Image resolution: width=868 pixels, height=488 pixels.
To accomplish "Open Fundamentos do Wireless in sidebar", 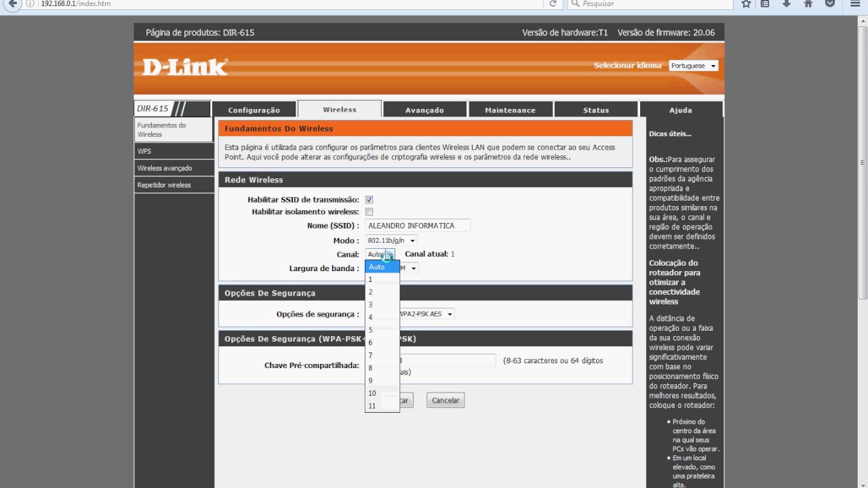I will tap(174, 129).
